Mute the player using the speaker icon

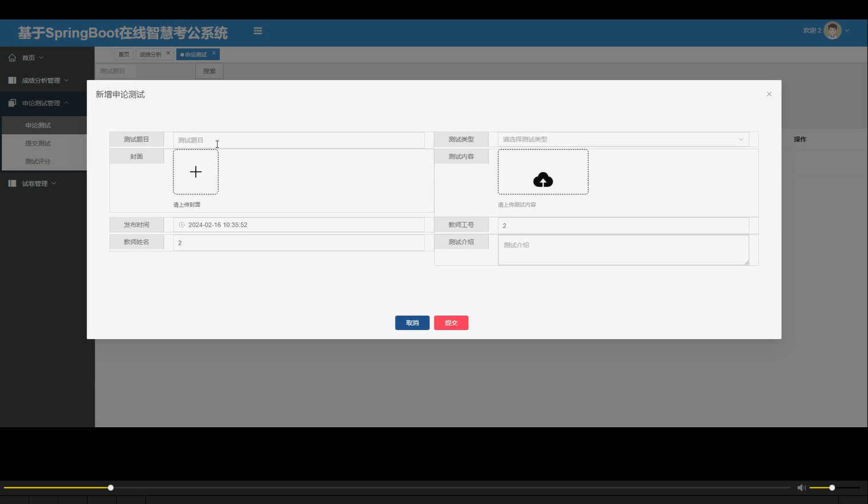(801, 487)
